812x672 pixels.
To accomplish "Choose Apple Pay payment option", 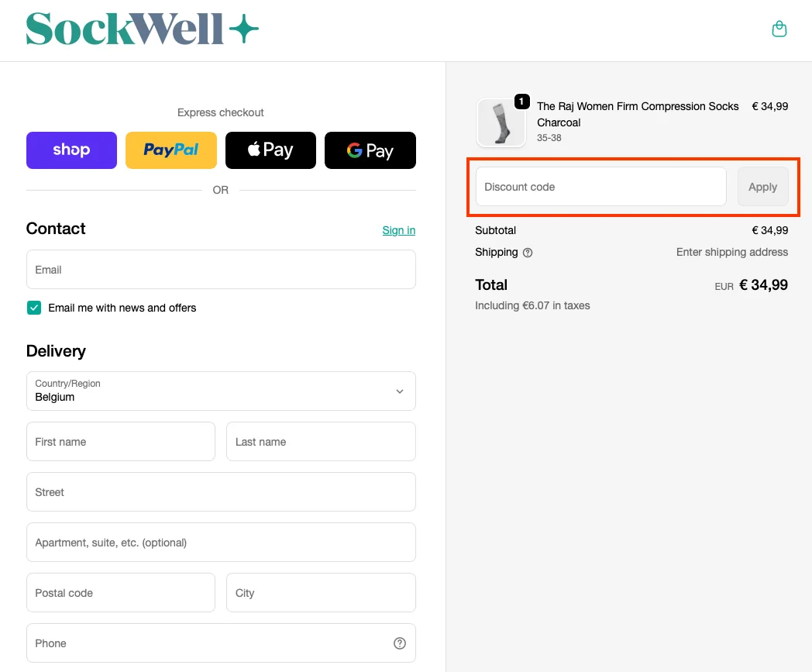I will (x=270, y=150).
